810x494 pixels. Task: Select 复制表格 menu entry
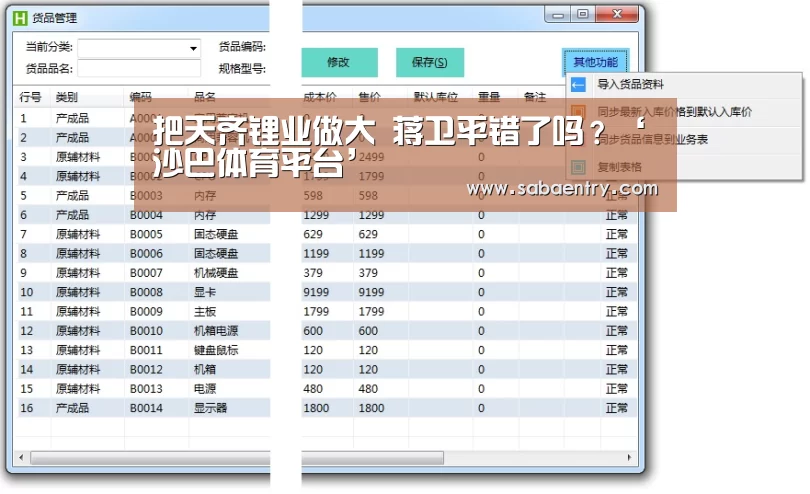(619, 167)
